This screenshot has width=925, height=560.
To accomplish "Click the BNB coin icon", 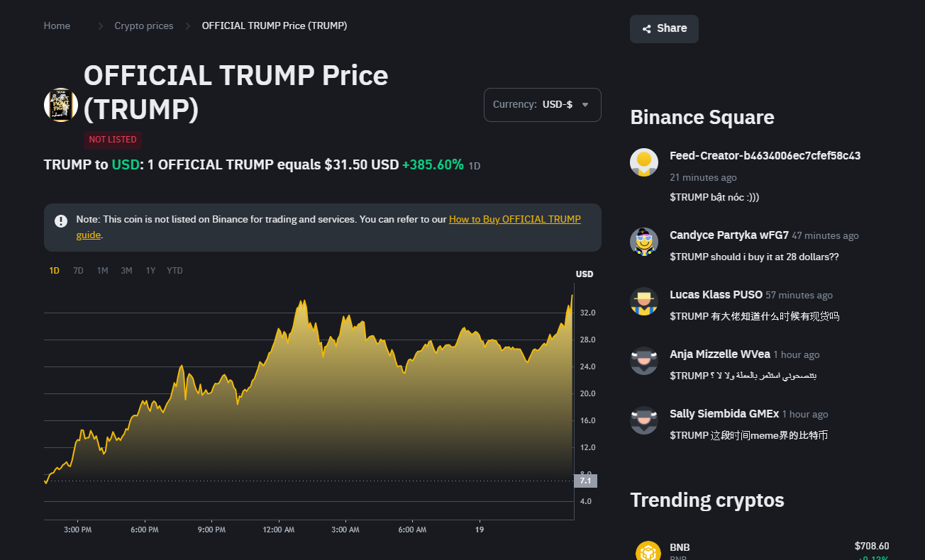I will click(x=648, y=551).
